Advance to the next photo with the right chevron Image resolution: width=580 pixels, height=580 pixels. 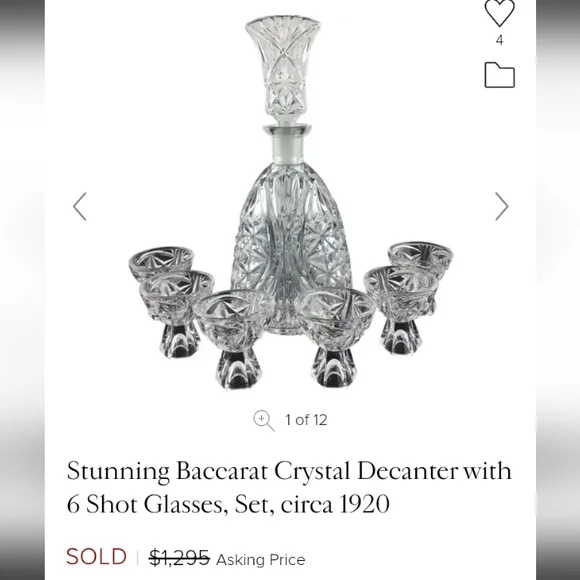coord(502,206)
